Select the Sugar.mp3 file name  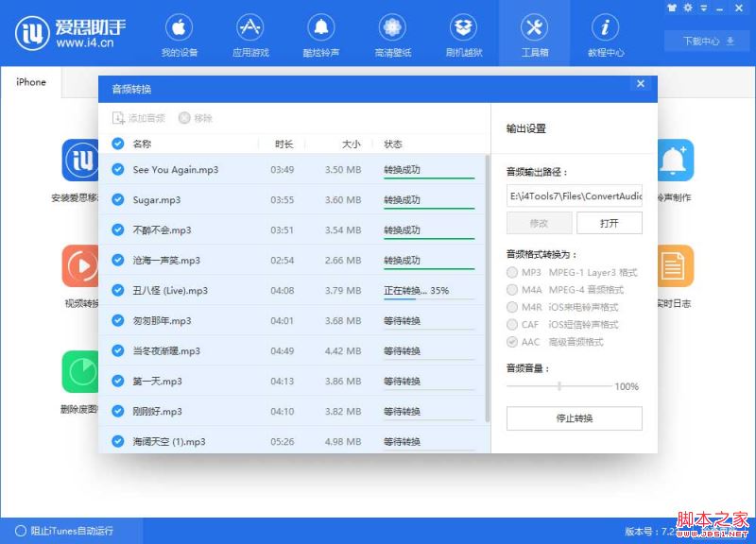(157, 200)
